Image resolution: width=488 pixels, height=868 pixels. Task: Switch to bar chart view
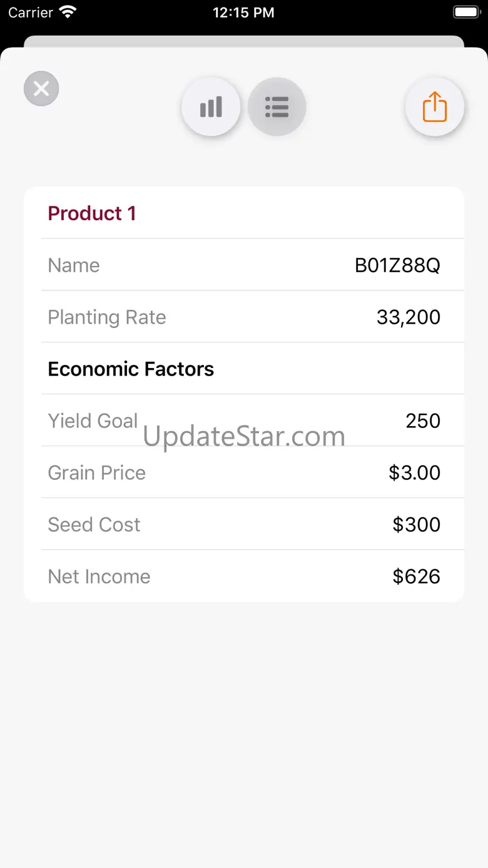coord(211,107)
